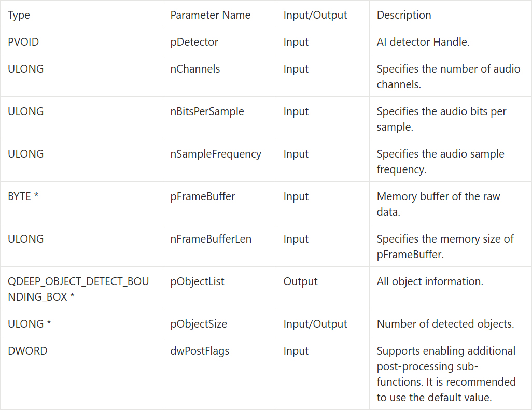
Task: Select the nFrameBufferLen parameter cell
Action: [211, 239]
